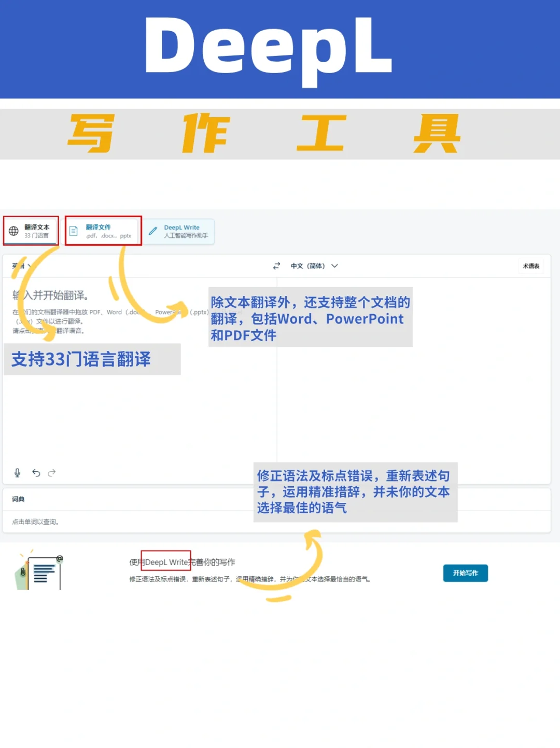Screen dimensions: 560x748
Task: Swap source and target languages
Action: pyautogui.click(x=276, y=266)
